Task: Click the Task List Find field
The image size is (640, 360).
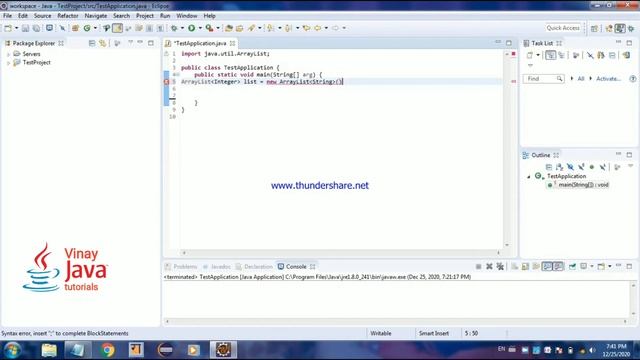Action: (544, 79)
